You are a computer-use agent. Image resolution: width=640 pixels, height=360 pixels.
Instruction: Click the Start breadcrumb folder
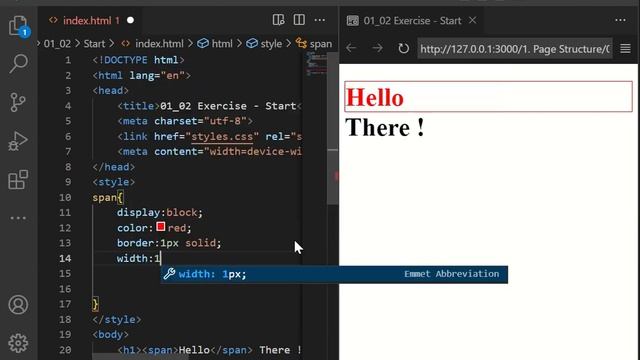[94, 44]
